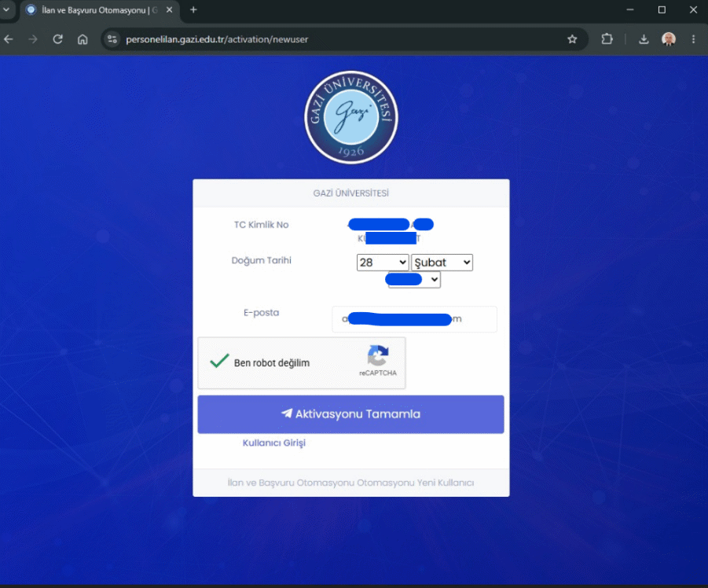This screenshot has height=588, width=708.
Task: Click the E-posta label
Action: 261,313
